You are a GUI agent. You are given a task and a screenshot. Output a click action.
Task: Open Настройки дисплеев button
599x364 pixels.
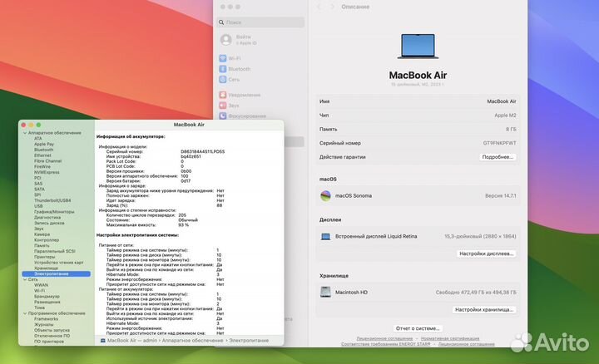[486, 253]
